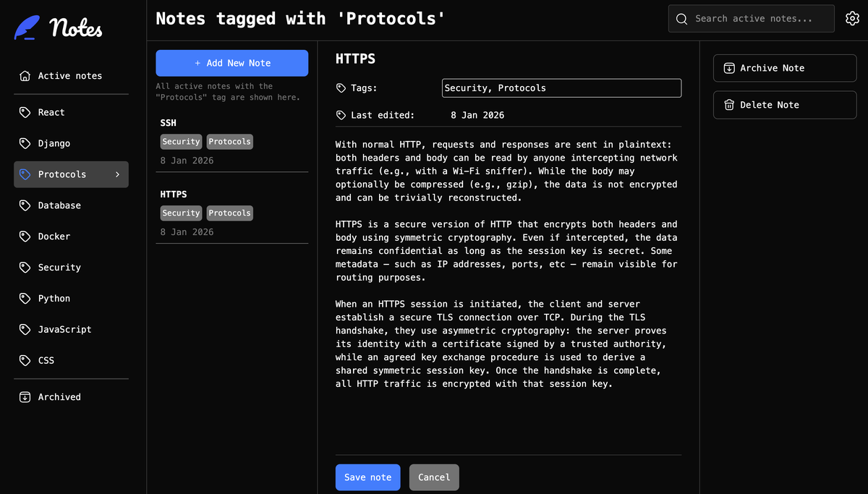Select the Protocols tag pill on HTTPS note
868x494 pixels.
point(229,213)
